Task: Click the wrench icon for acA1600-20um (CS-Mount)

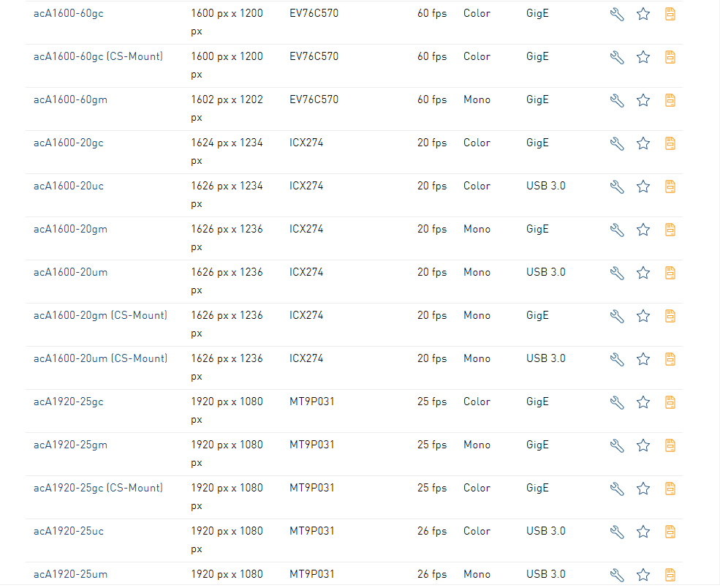Action: (x=617, y=359)
